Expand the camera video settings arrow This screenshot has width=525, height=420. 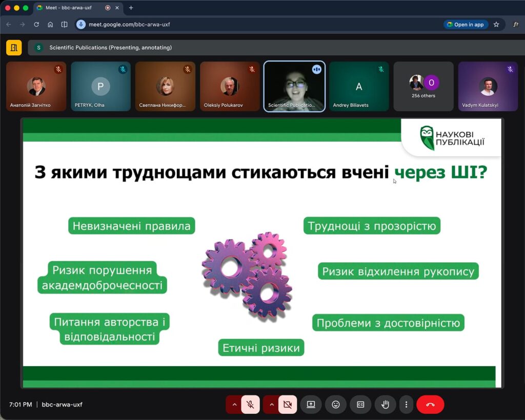272,405
